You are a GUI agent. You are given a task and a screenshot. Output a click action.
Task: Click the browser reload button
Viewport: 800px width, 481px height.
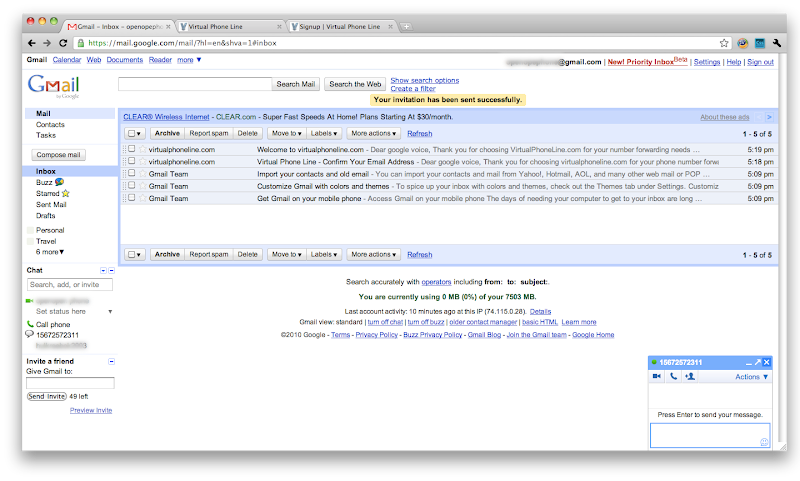[x=62, y=43]
